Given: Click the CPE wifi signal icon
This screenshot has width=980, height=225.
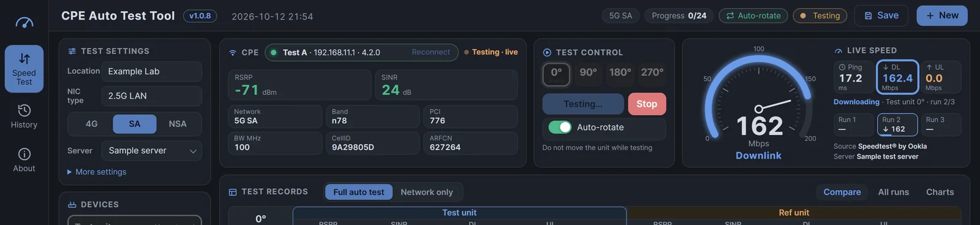Looking at the screenshot, I should 233,53.
